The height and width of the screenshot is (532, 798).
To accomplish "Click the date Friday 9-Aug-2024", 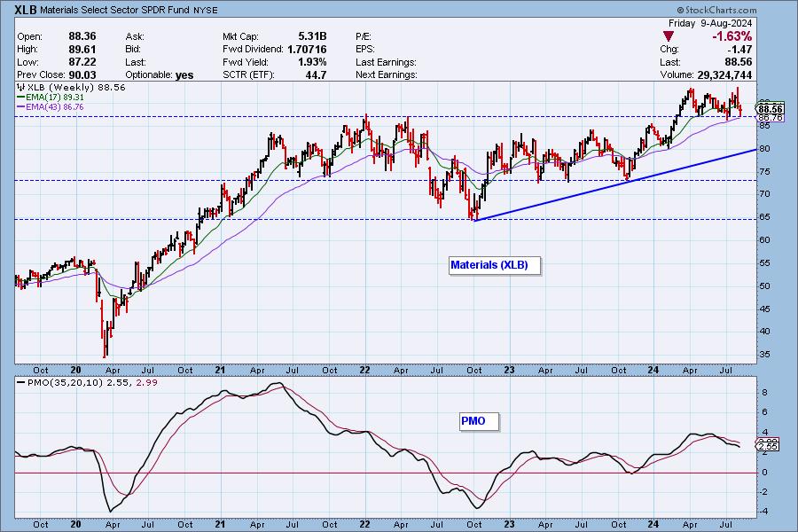I will coord(710,23).
